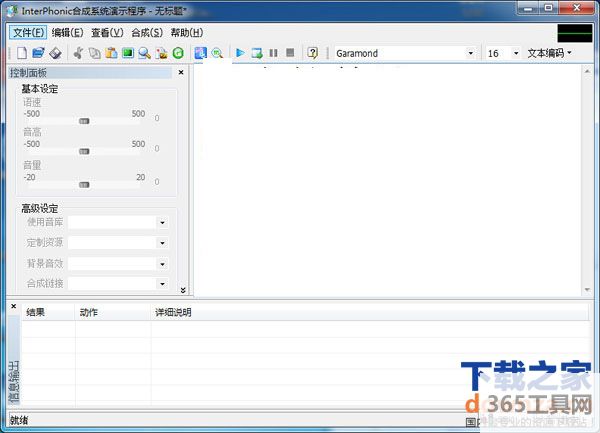Viewport: 600px width, 433px height.
Task: Open the 合成(S) menu
Action: point(146,32)
